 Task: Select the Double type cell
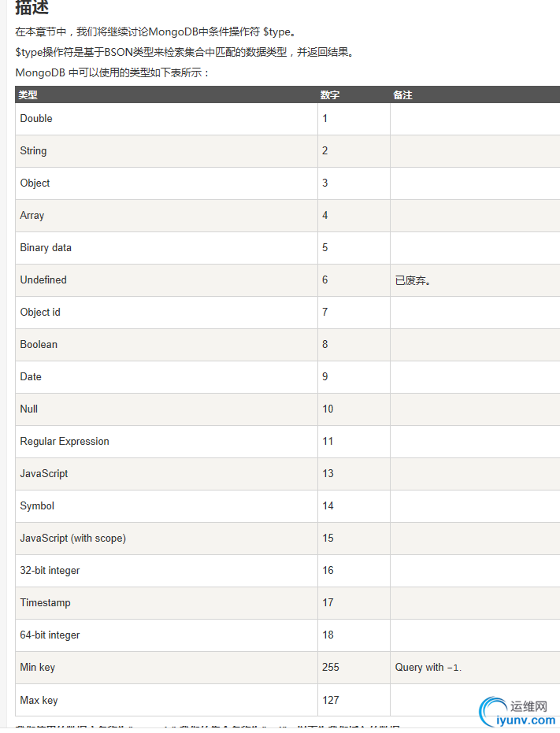point(166,119)
